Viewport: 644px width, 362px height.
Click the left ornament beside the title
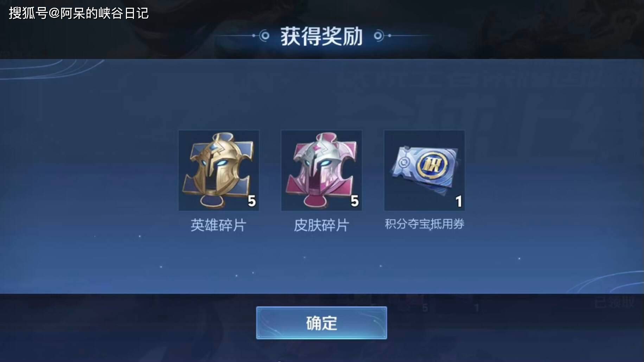pyautogui.click(x=260, y=35)
